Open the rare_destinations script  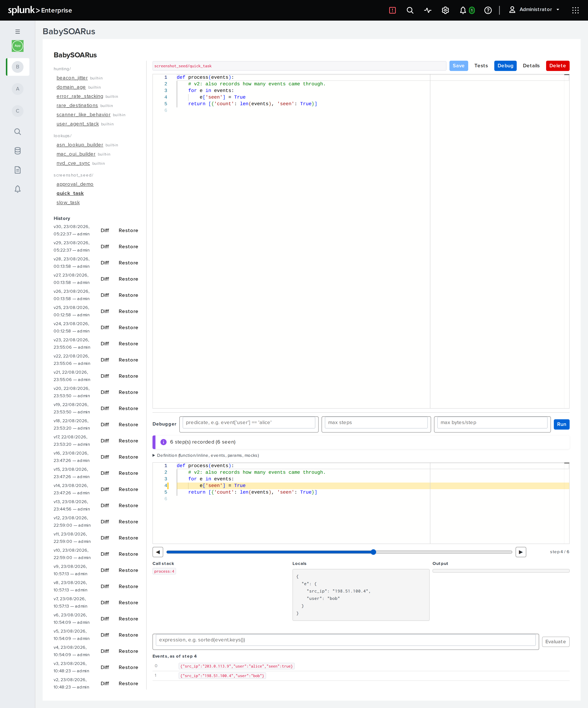pyautogui.click(x=77, y=106)
